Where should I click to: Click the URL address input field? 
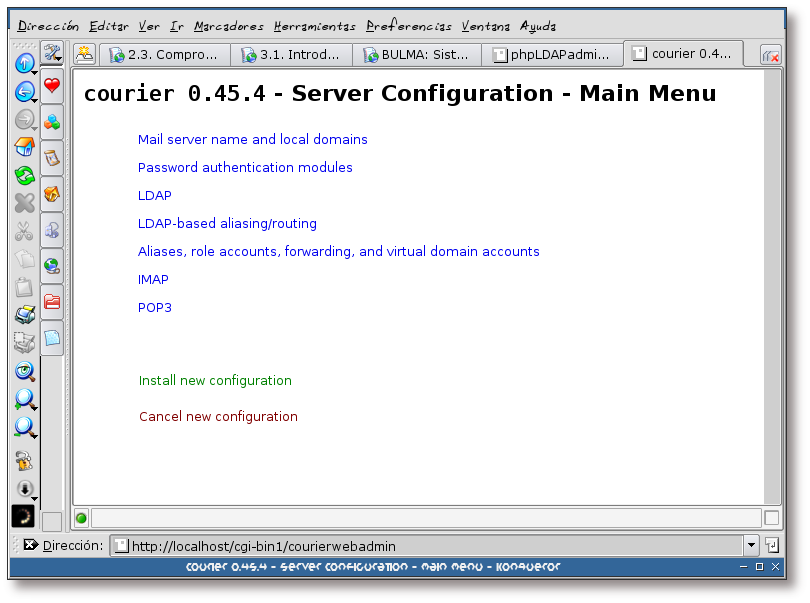coord(430,545)
